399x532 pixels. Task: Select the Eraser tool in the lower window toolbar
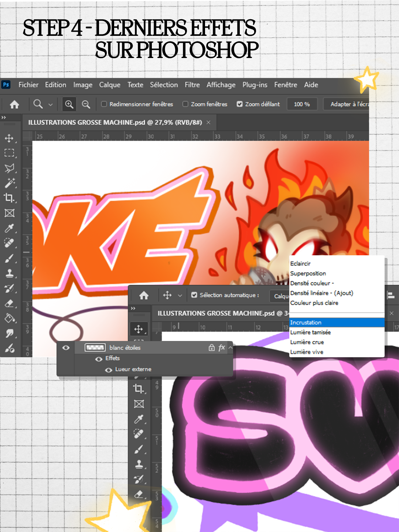point(139,494)
